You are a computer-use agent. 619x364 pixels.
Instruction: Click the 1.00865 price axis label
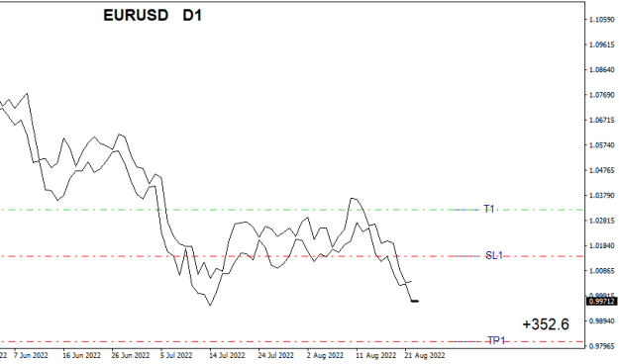click(x=602, y=271)
